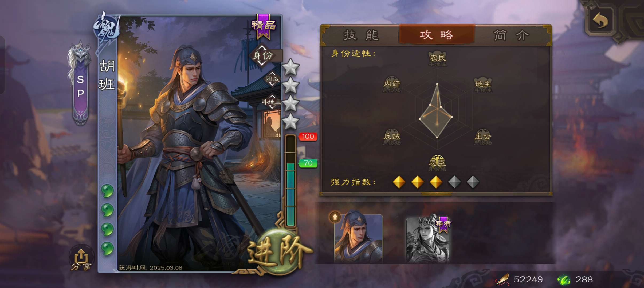Select the grey 稀有 skin thumbnail

coord(428,240)
